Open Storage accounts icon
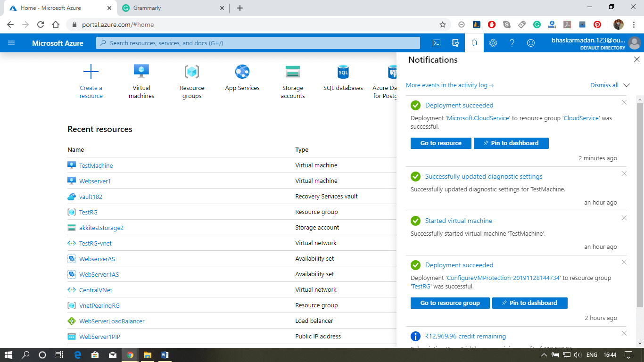Image resolution: width=644 pixels, height=362 pixels. [293, 72]
